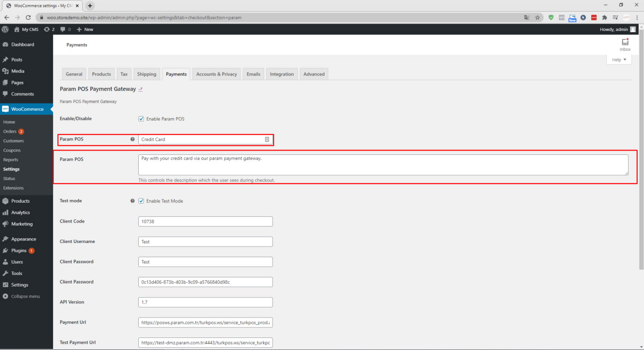This screenshot has width=644, height=350.
Task: Click the GUID Client Password field
Action: coord(205,282)
